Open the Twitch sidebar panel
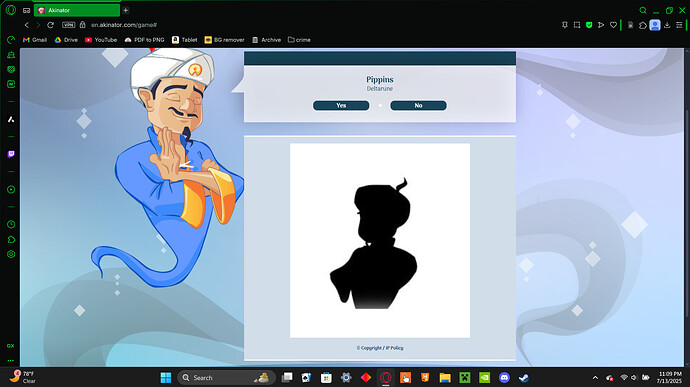Viewport: 690px width, 387px height. point(11,154)
